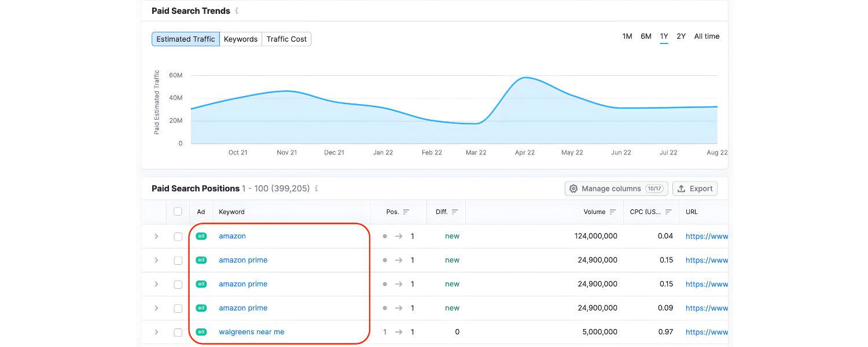Click the Manage columns gear icon
Image resolution: width=868 pixels, height=347 pixels.
(573, 189)
